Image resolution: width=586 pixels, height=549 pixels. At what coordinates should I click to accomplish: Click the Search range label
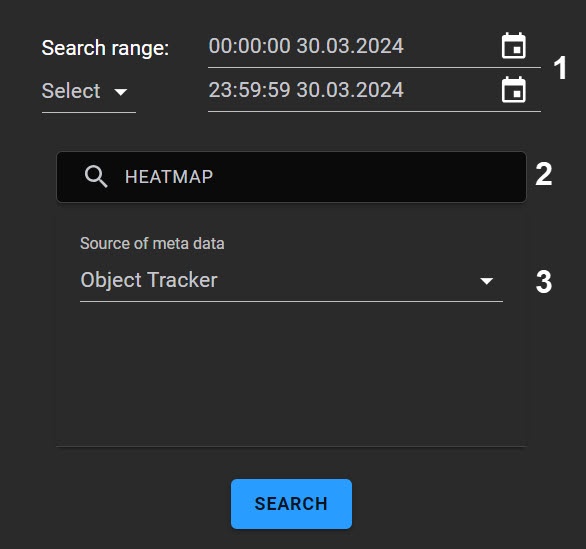pos(105,48)
